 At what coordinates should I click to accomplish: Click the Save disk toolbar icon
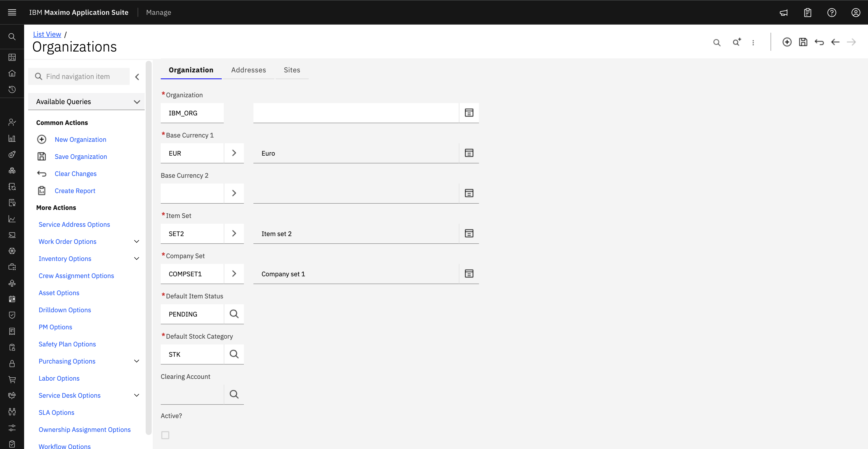click(803, 42)
